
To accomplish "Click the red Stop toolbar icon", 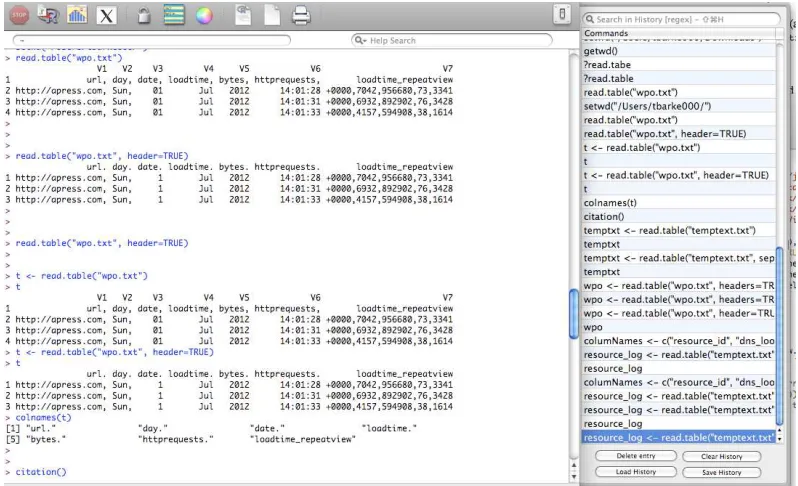I will click(x=19, y=15).
